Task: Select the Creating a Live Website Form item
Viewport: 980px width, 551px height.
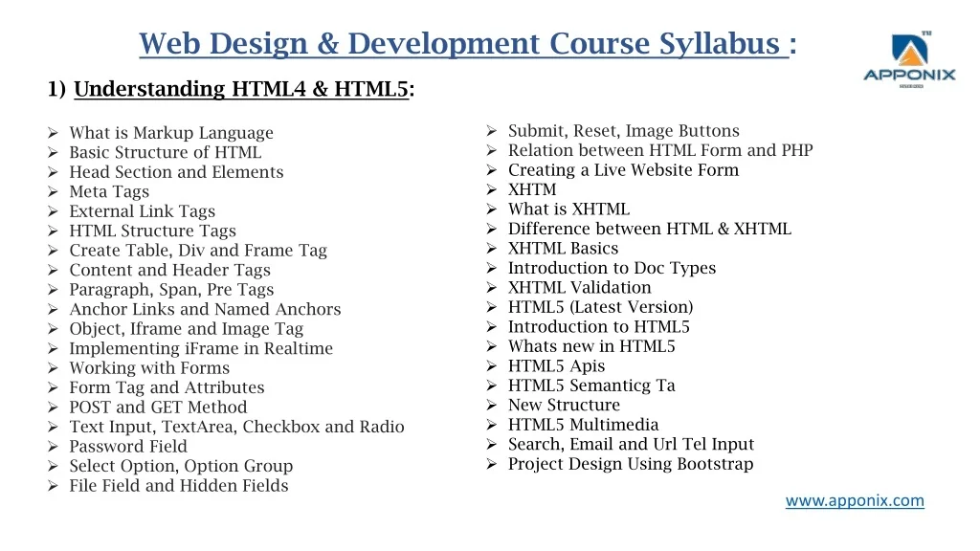Action: click(623, 170)
